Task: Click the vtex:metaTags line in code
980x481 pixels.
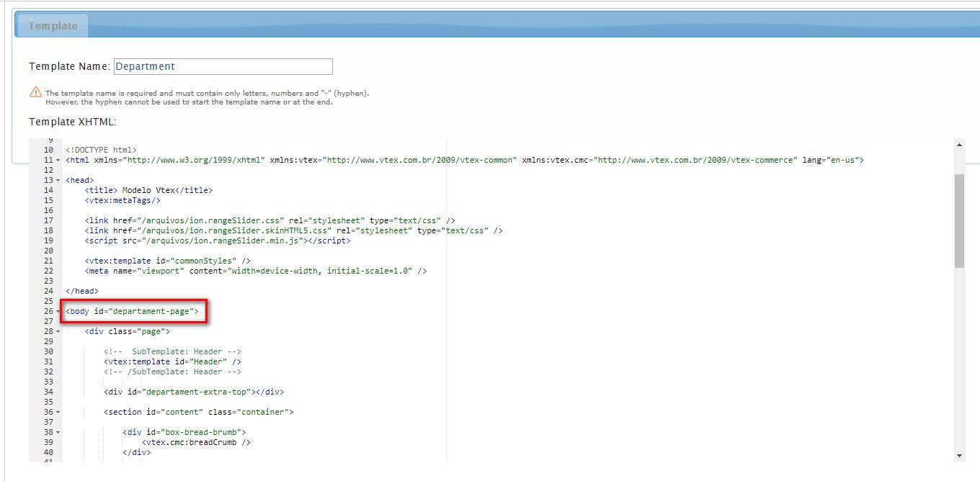Action: (x=122, y=200)
